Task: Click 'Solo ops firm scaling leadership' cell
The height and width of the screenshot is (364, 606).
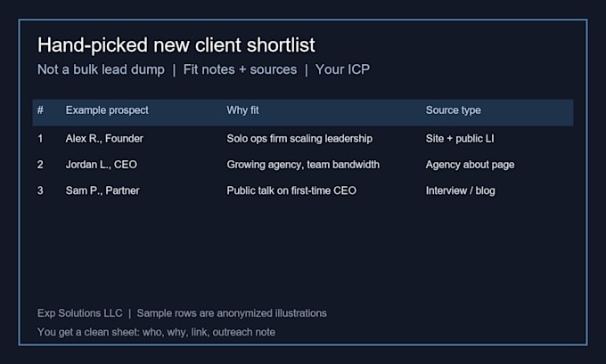Action: [299, 139]
